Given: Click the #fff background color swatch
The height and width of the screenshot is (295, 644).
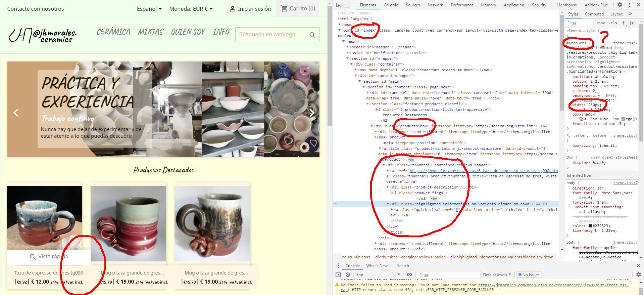Looking at the screenshot, I should (603, 96).
